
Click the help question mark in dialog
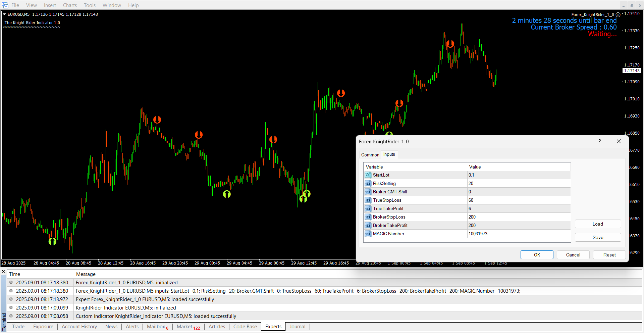click(599, 141)
